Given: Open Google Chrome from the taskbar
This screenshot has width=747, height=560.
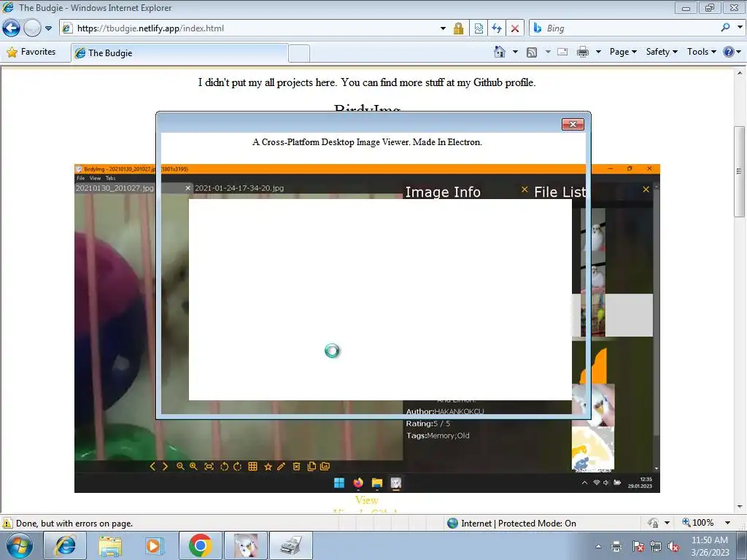Looking at the screenshot, I should pos(200,545).
